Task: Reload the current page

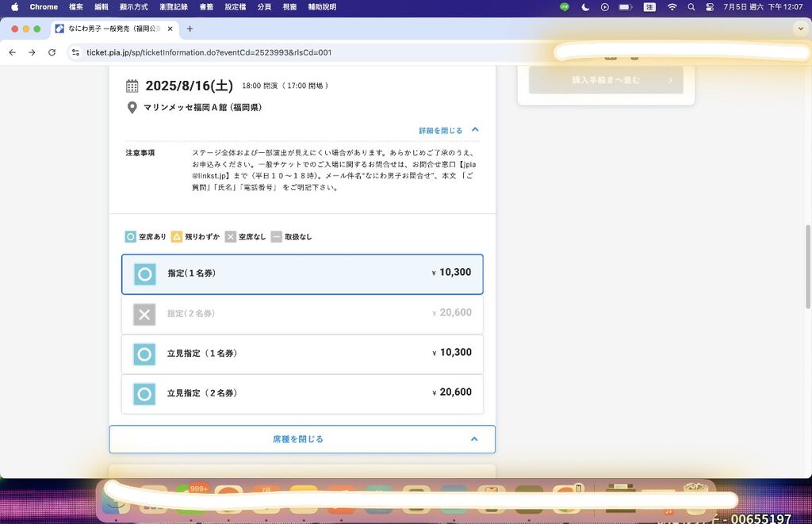Action: [52, 52]
